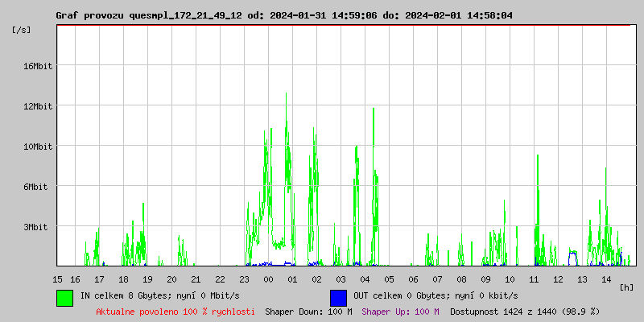Select hour marker 04 on time axis
The image size is (644, 322).
pos(365,279)
